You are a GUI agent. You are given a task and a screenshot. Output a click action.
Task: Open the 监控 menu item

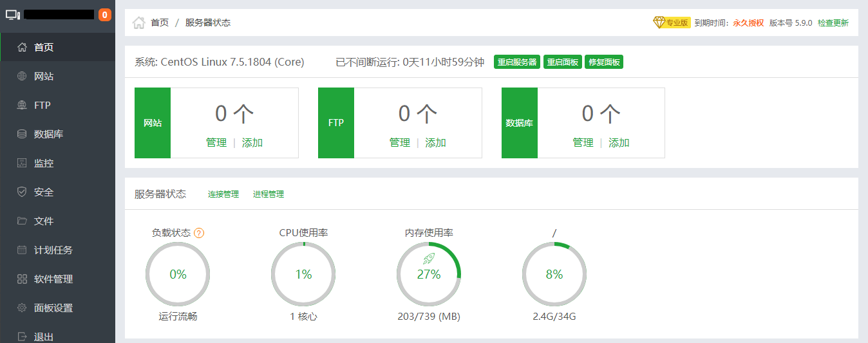tap(44, 163)
